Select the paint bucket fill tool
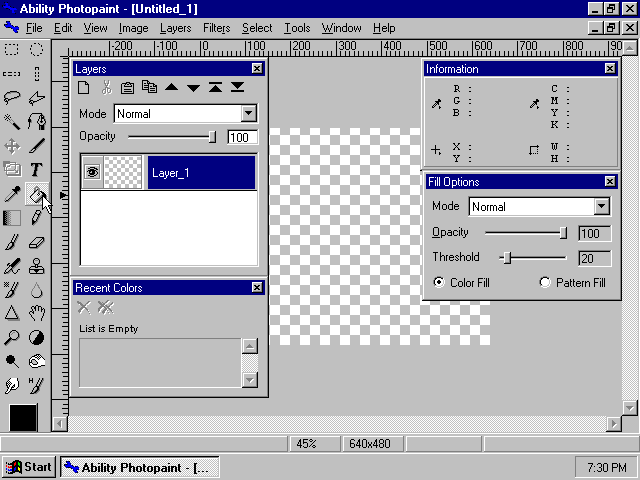640x480 pixels. 36,194
